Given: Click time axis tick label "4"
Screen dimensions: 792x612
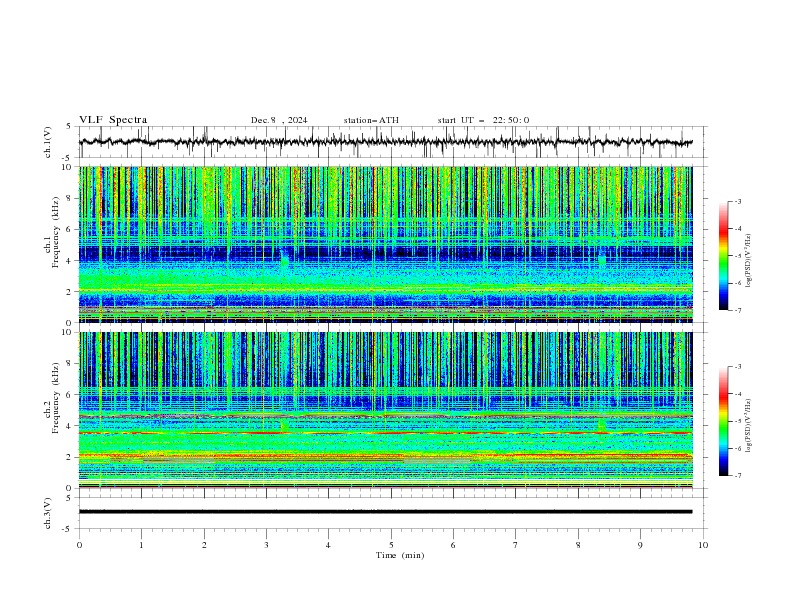Looking at the screenshot, I should pyautogui.click(x=328, y=545).
